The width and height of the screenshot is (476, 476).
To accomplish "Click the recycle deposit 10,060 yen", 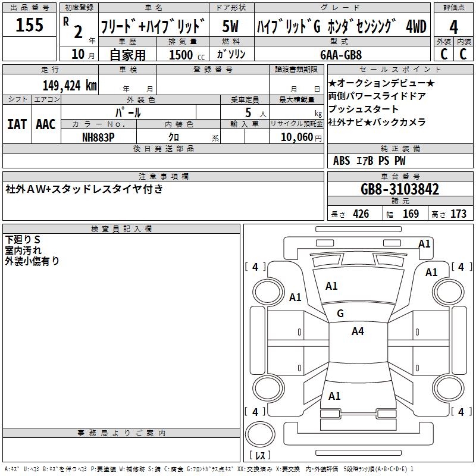I will pyautogui.click(x=301, y=137).
